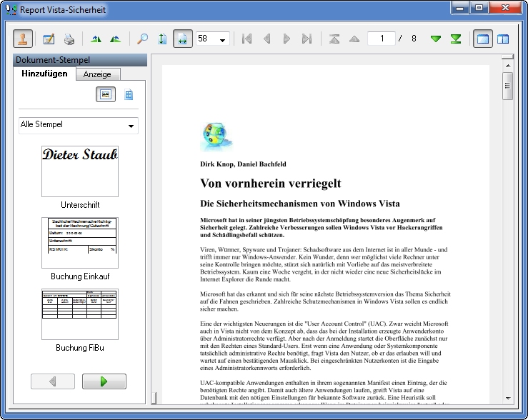The image size is (528, 420).
Task: Click the vertical scrollbar thumb
Action: (507, 86)
